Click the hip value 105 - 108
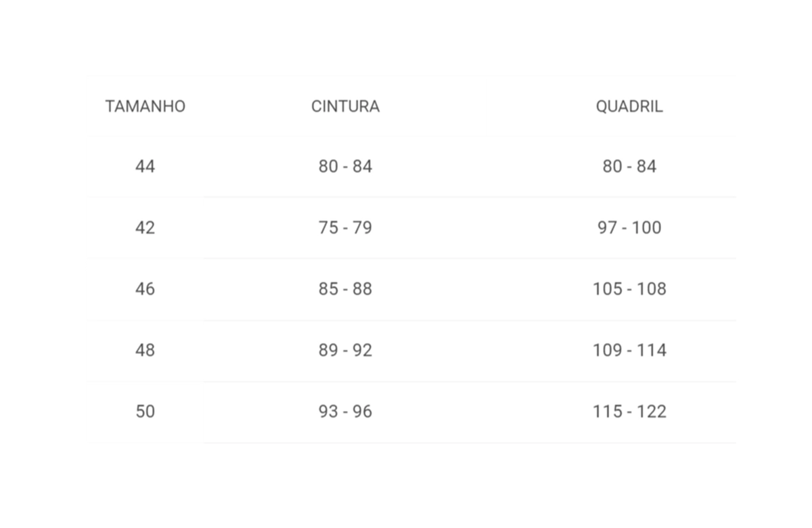Screen dimensions: 812x528 [x=629, y=289]
